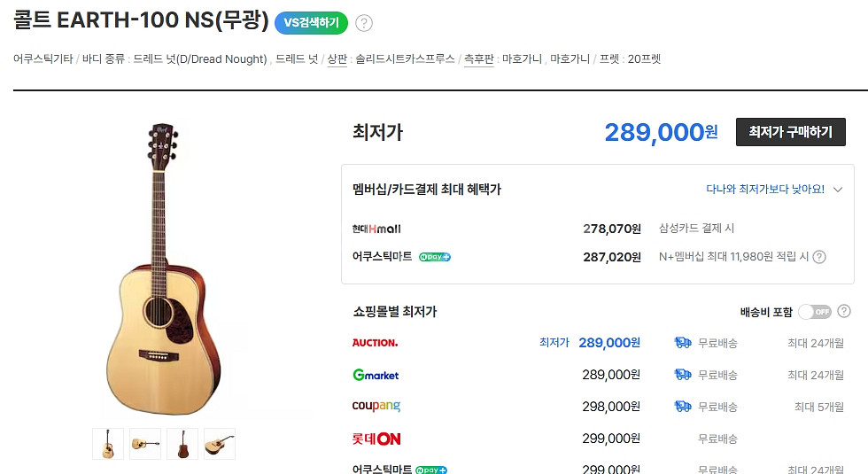This screenshot has width=868, height=474.
Task: Click the 롯데ON store logo
Action: (376, 439)
